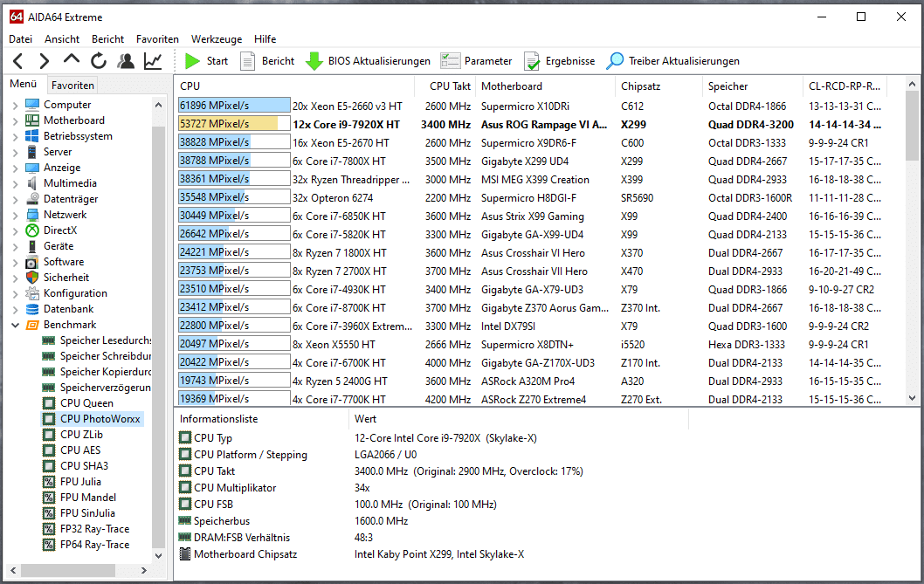This screenshot has height=584, width=924.
Task: Open the Werkzeuge menu
Action: 217,39
